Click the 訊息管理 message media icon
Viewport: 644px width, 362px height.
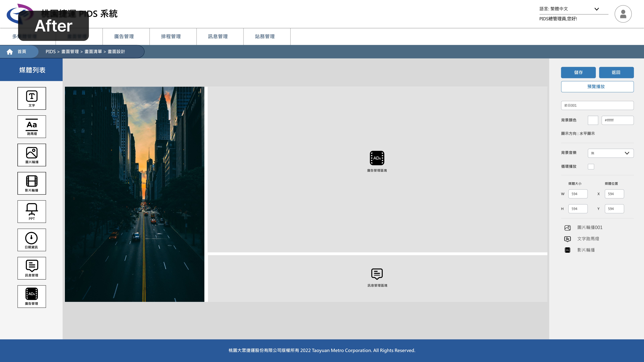[32, 268]
